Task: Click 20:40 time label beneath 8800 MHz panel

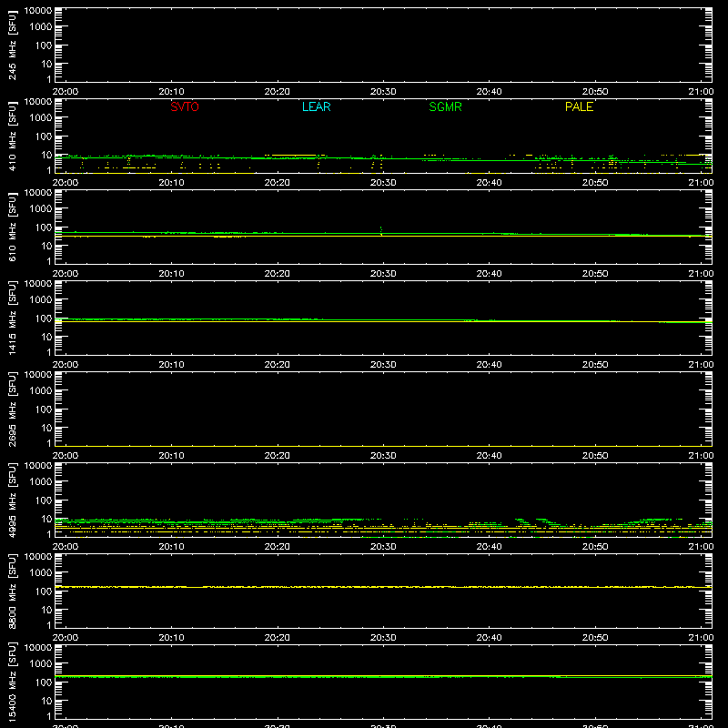Action: [489, 638]
